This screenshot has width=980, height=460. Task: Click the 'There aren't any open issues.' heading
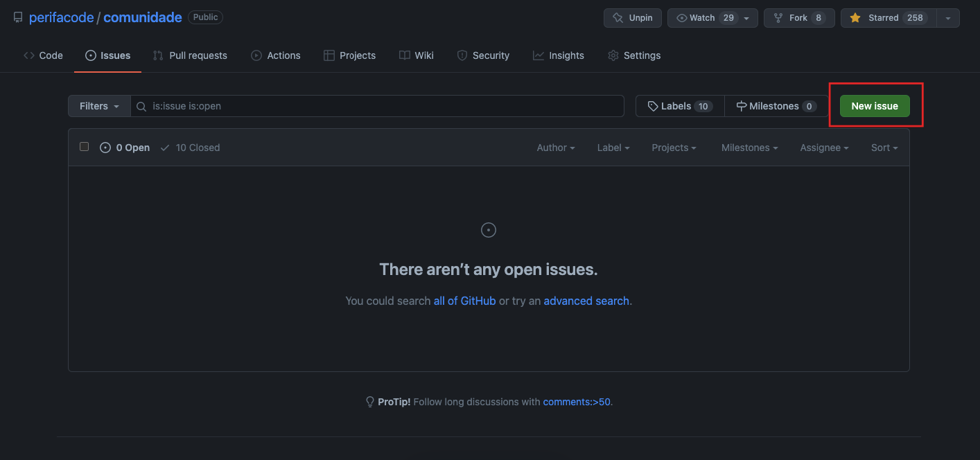click(x=489, y=269)
